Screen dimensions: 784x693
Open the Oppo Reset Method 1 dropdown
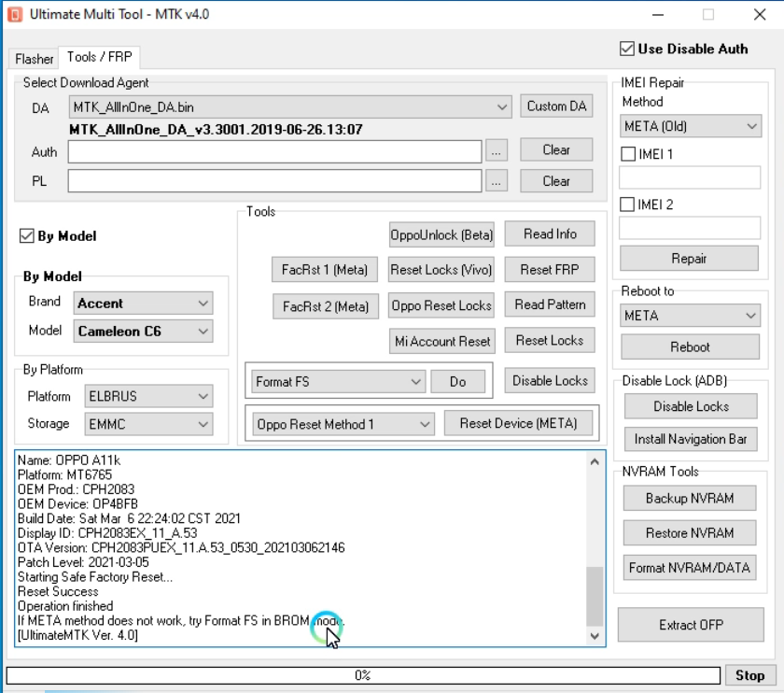pos(343,424)
